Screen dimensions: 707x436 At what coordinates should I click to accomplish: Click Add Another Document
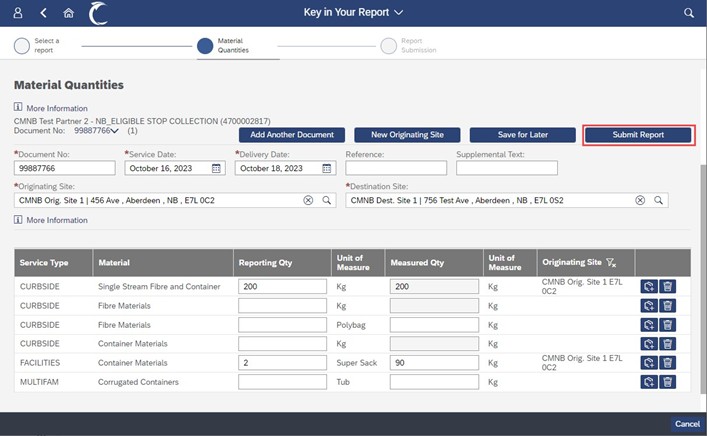(292, 135)
